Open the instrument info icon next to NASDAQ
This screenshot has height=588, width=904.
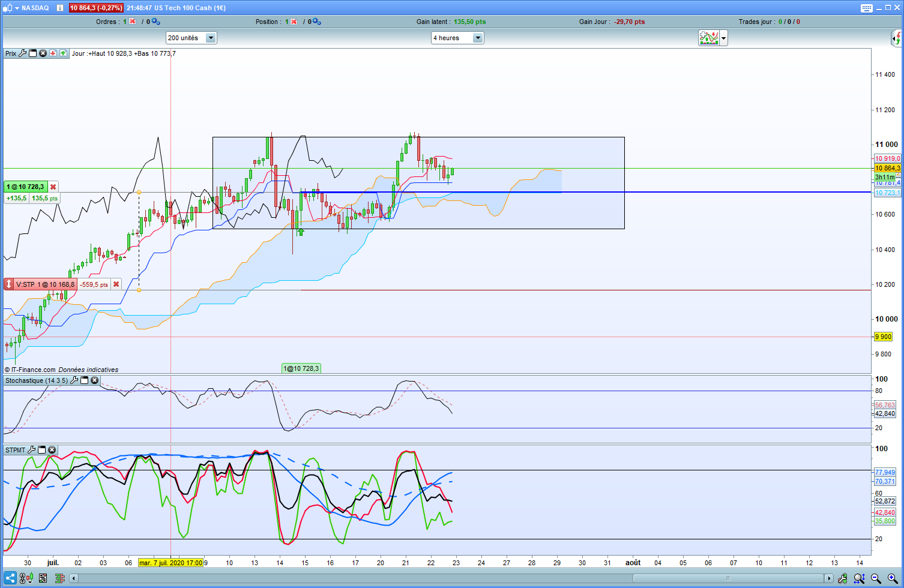[60, 8]
